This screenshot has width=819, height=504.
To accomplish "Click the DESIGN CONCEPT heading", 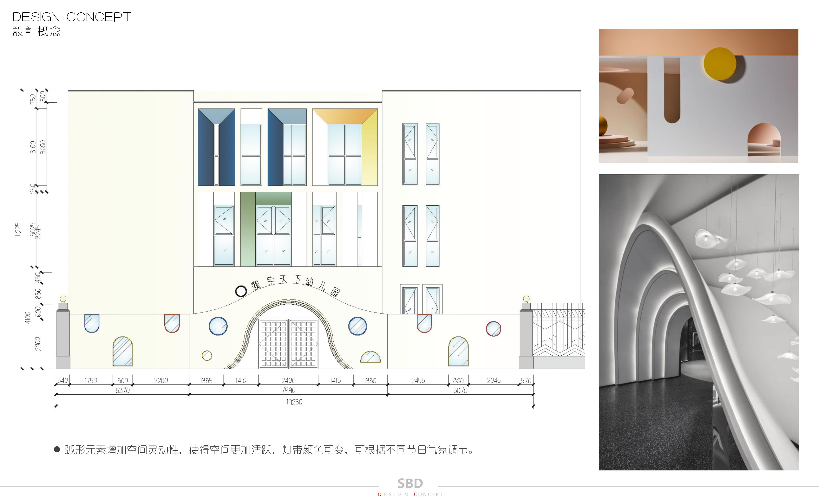I will (x=72, y=17).
